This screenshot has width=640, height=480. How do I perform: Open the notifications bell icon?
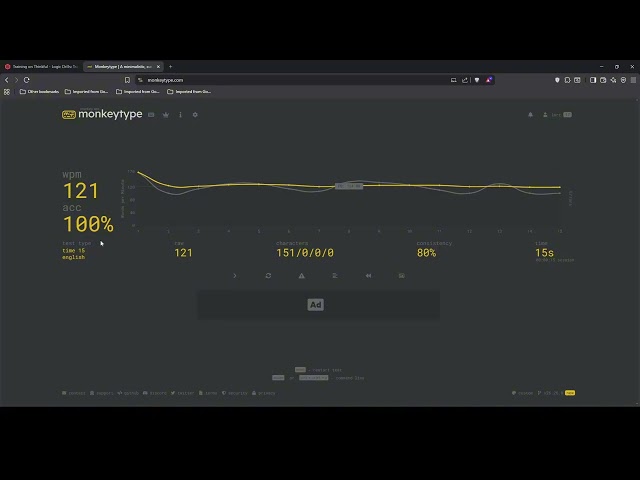pos(530,115)
